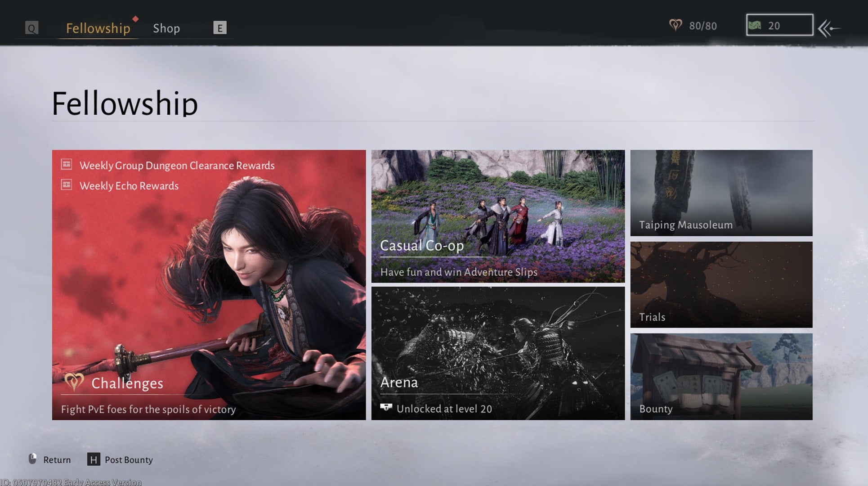The width and height of the screenshot is (868, 486).
Task: Open the Weekly Echo Rewards icon
Action: 67,185
